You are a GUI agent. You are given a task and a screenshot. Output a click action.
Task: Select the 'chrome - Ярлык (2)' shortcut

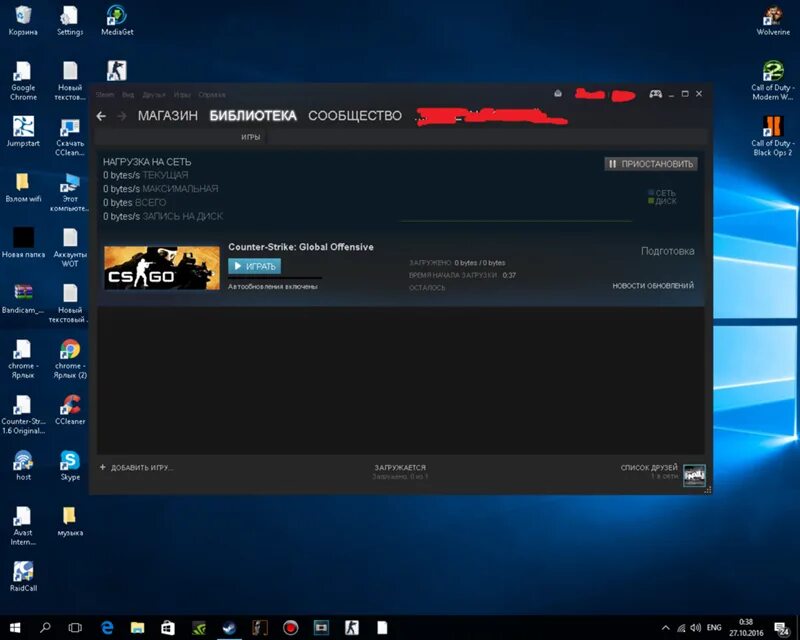tap(70, 359)
